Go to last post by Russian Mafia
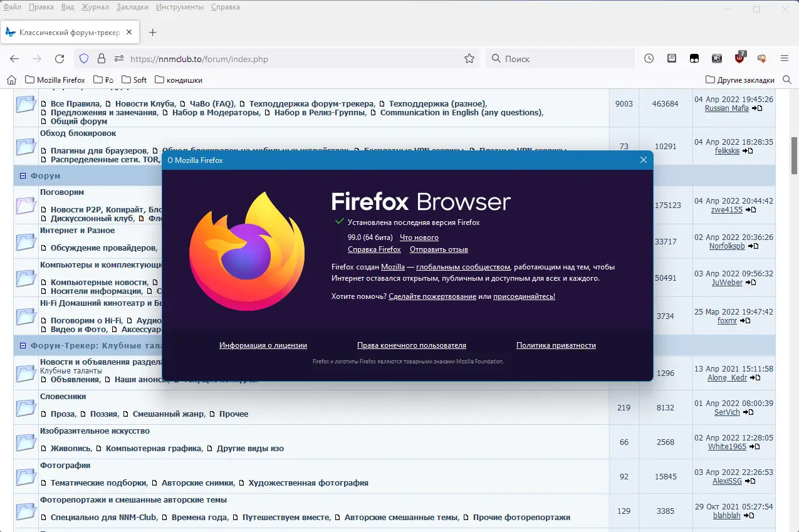The image size is (799, 532). 757,108
